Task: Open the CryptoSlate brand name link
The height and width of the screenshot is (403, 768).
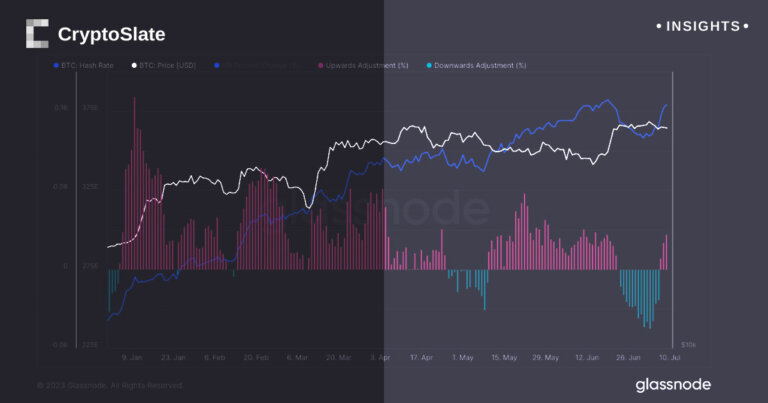Action: pos(111,35)
